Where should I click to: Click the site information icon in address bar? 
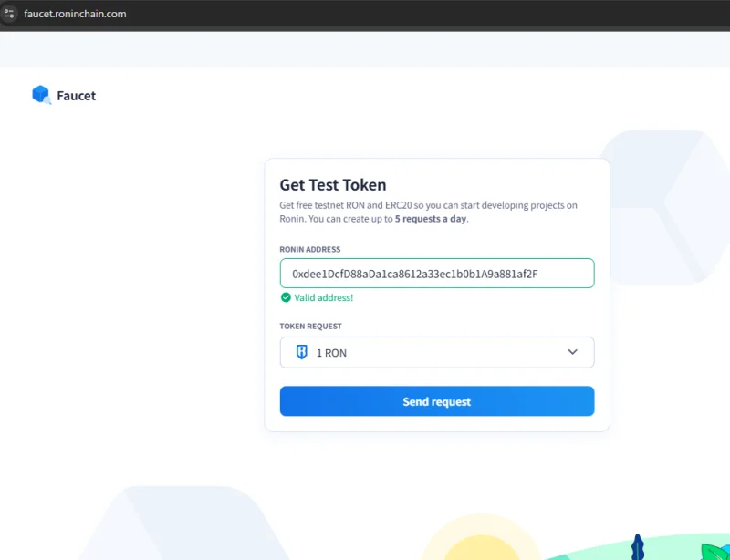[10, 14]
